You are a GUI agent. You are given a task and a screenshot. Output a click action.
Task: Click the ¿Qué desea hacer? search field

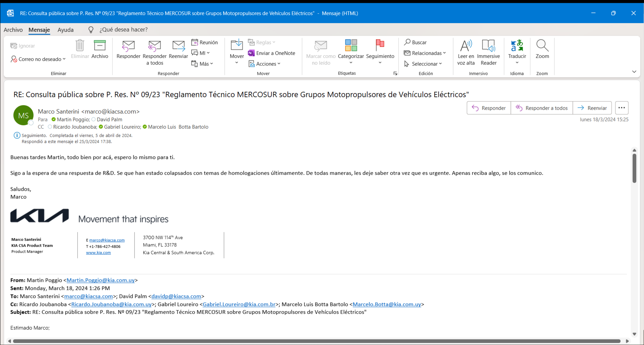(x=123, y=30)
